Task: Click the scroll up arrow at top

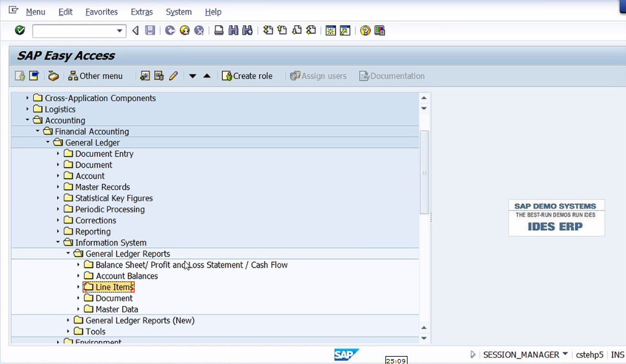Action: 424,98
